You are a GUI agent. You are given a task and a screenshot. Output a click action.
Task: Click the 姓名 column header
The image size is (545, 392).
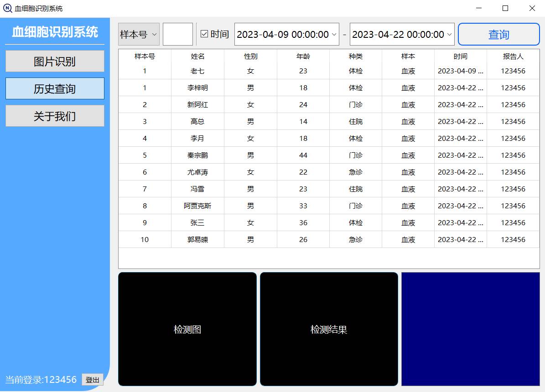tap(197, 57)
